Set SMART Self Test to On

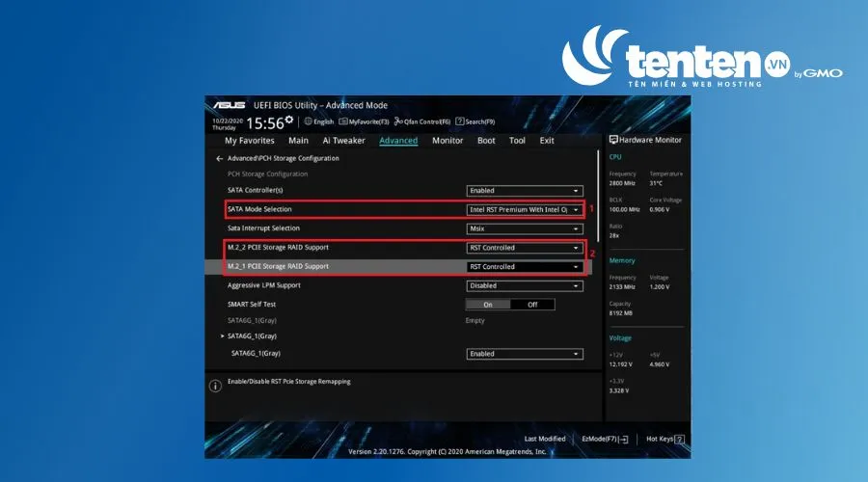click(488, 305)
